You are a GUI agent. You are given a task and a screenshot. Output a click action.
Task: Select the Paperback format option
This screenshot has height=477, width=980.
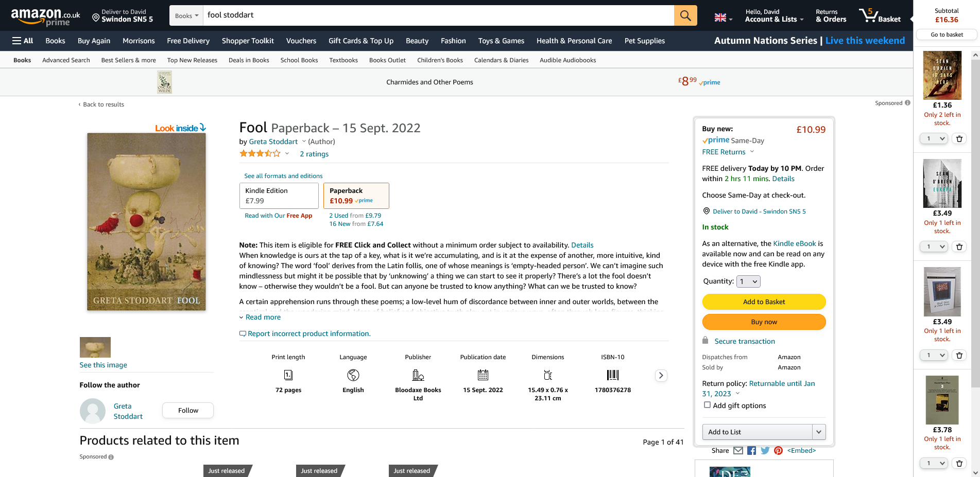click(356, 196)
